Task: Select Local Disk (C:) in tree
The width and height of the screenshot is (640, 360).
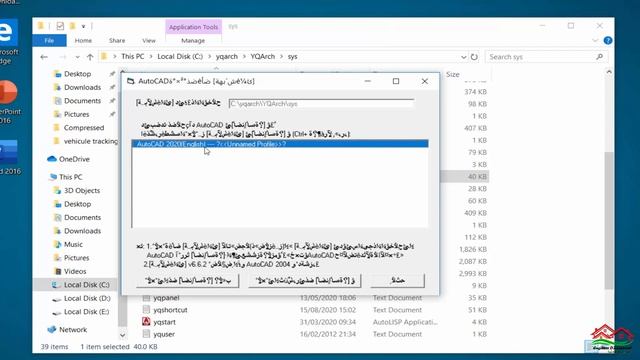Action: point(86,285)
